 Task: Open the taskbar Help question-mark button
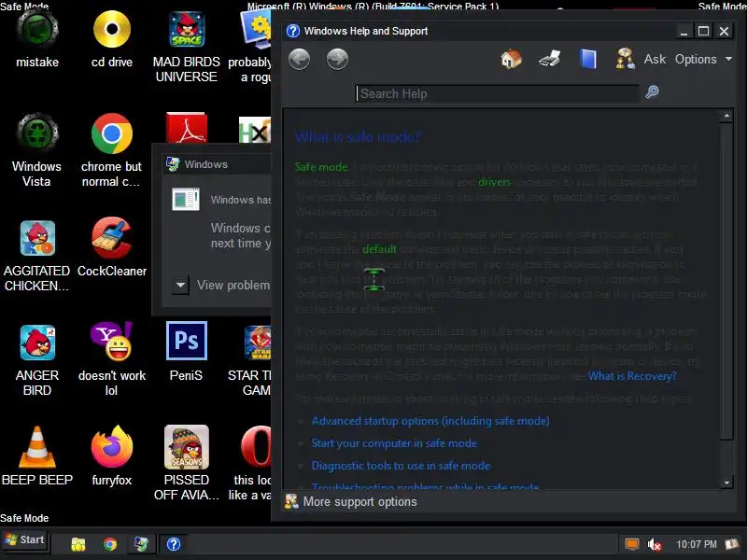point(174,544)
